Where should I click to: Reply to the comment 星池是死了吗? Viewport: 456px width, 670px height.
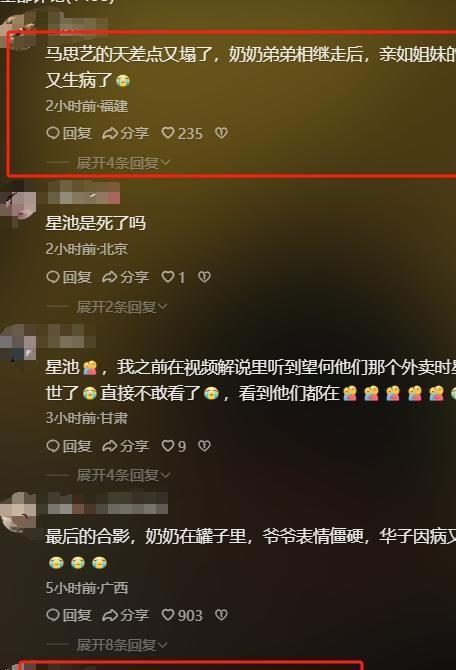point(69,277)
